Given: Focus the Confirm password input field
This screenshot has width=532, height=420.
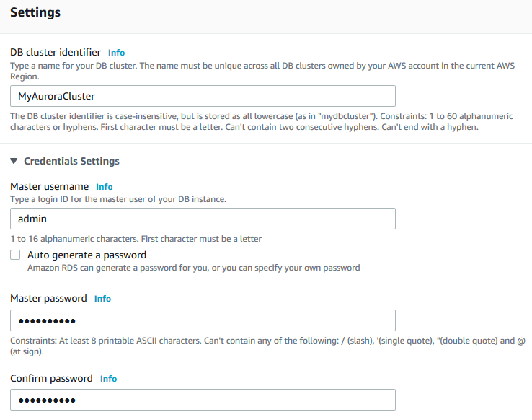Looking at the screenshot, I should (x=203, y=400).
